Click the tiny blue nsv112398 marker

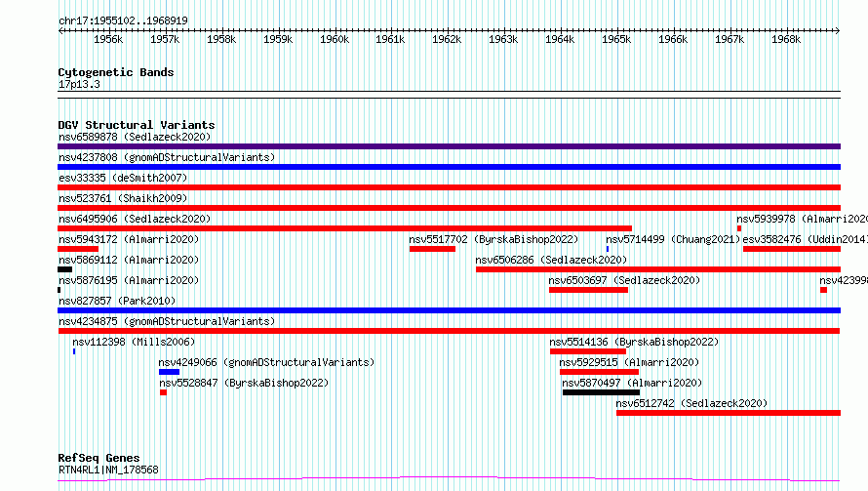pyautogui.click(x=74, y=351)
